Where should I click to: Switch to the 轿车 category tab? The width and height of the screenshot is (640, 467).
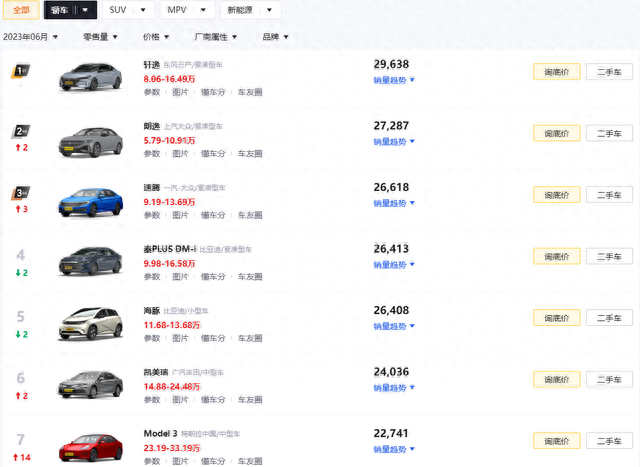tap(60, 10)
